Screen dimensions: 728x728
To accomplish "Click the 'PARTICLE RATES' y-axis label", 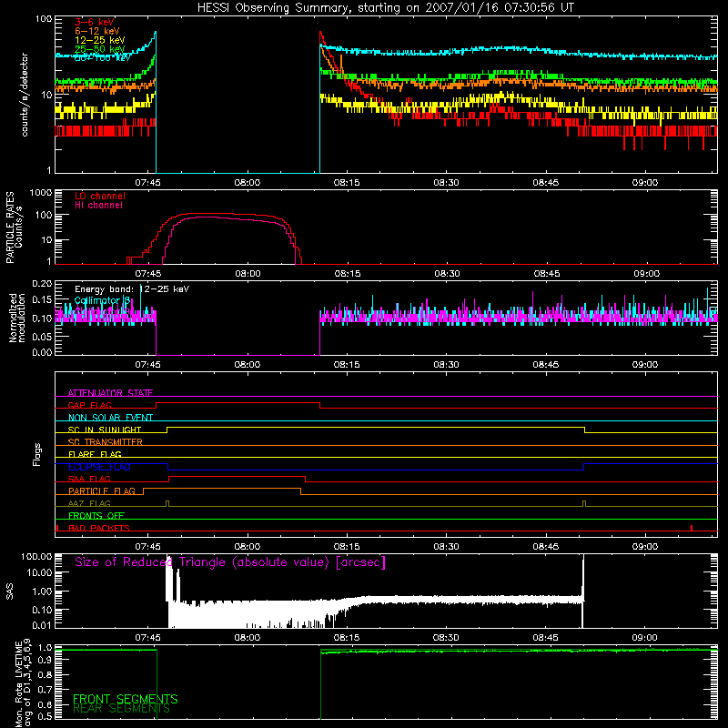I will pos(10,227).
